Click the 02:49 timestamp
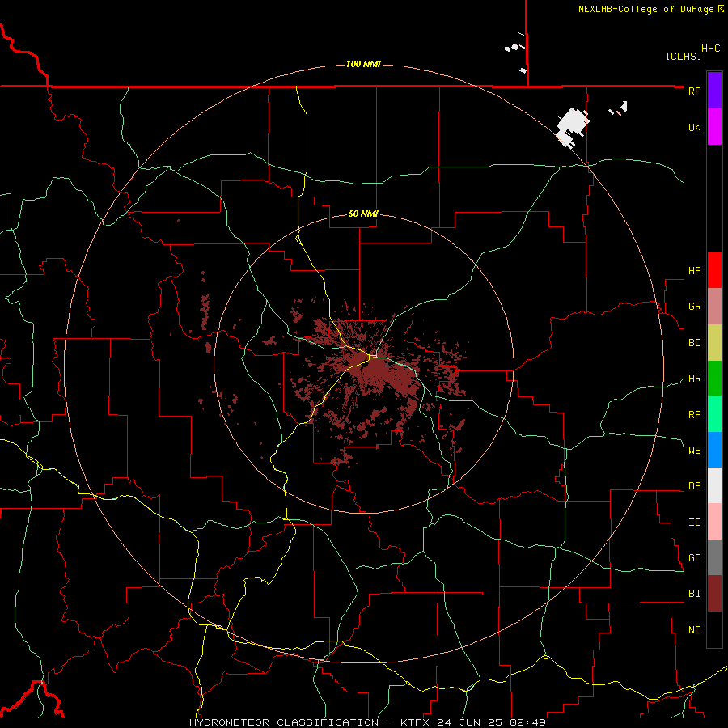The height and width of the screenshot is (728, 728). [x=527, y=722]
